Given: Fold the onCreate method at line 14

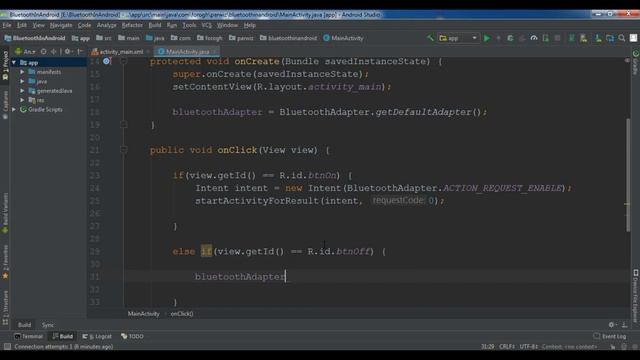Looking at the screenshot, I should click(x=124, y=61).
